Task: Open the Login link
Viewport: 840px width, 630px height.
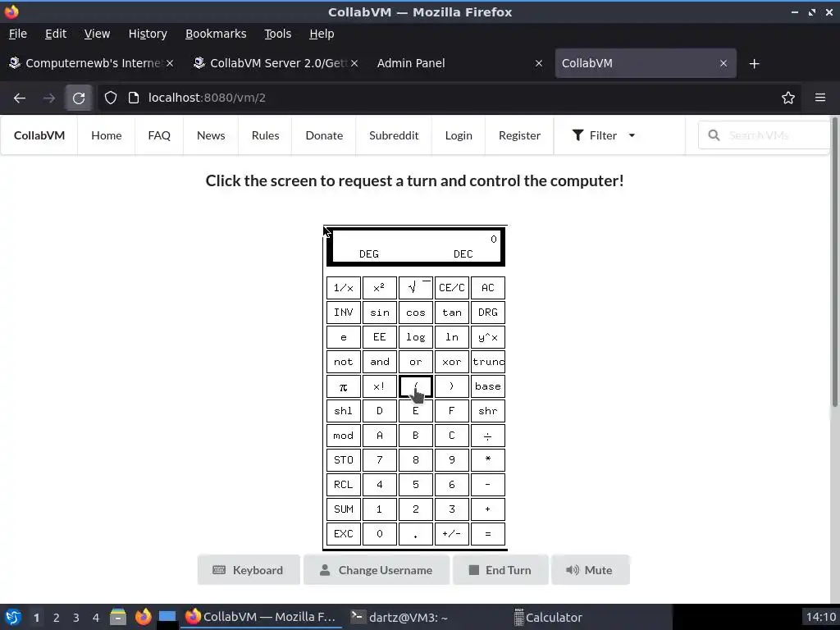Action: click(x=459, y=135)
